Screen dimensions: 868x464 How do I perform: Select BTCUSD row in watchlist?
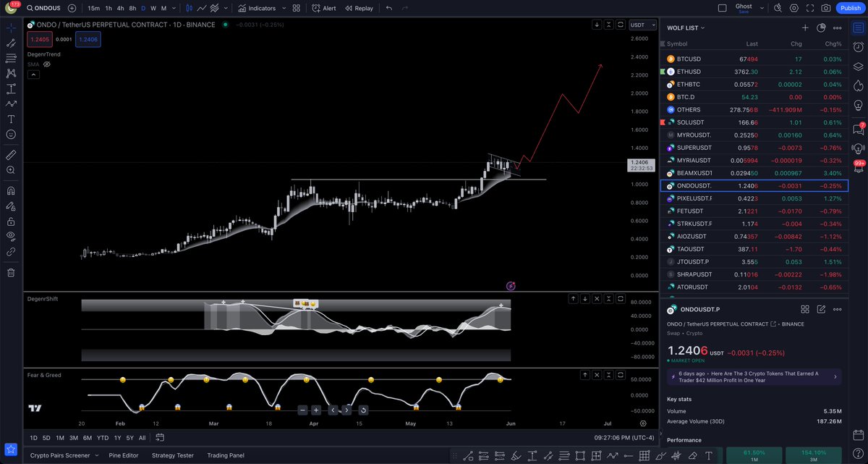coord(754,59)
